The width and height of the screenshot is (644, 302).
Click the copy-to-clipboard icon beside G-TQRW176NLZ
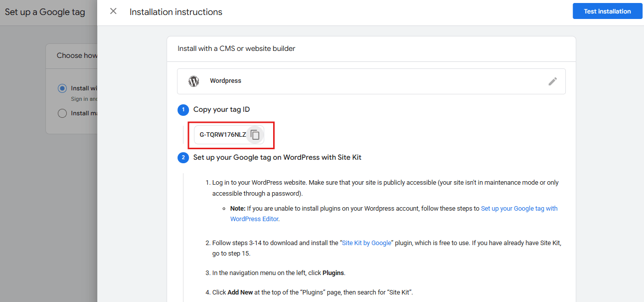tap(255, 134)
